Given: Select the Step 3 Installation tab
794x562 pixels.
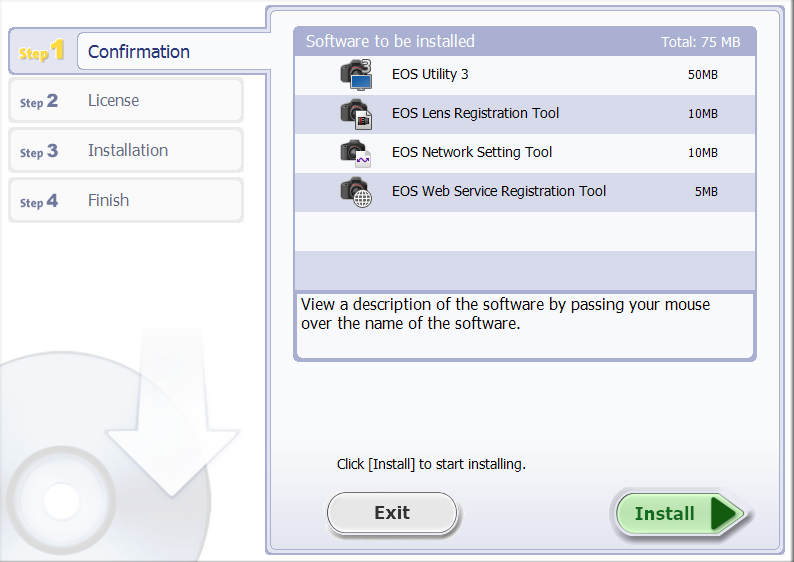Looking at the screenshot, I should [x=125, y=151].
